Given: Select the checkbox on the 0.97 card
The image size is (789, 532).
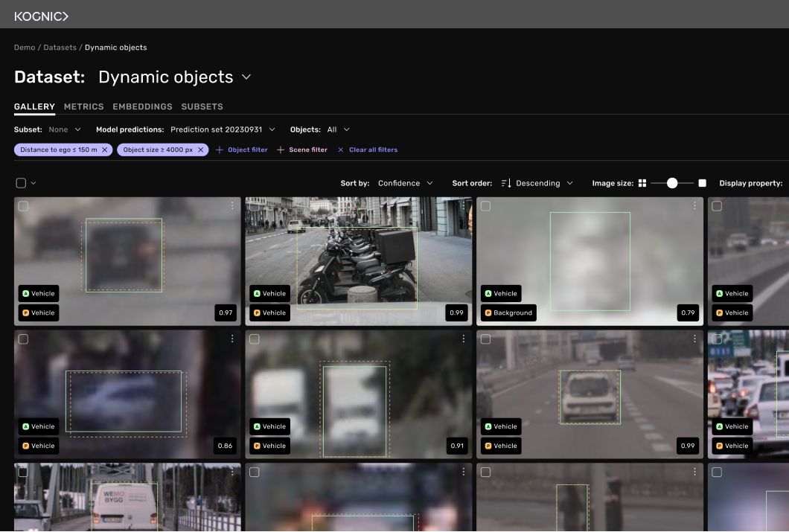Looking at the screenshot, I should (23, 206).
